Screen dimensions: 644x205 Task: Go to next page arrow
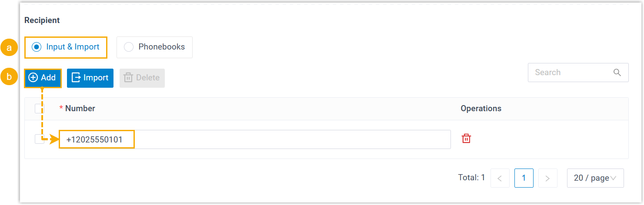click(x=547, y=178)
